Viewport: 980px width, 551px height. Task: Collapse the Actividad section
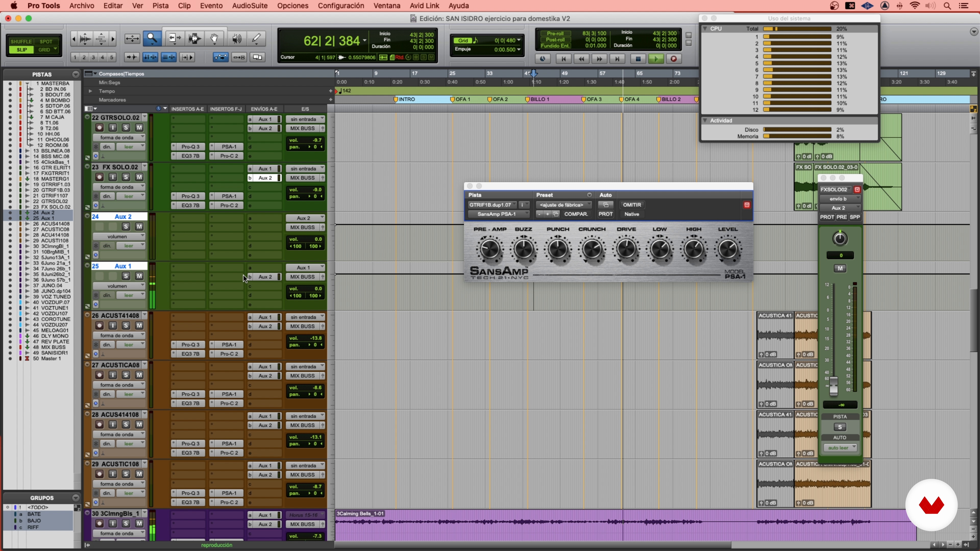click(x=705, y=121)
